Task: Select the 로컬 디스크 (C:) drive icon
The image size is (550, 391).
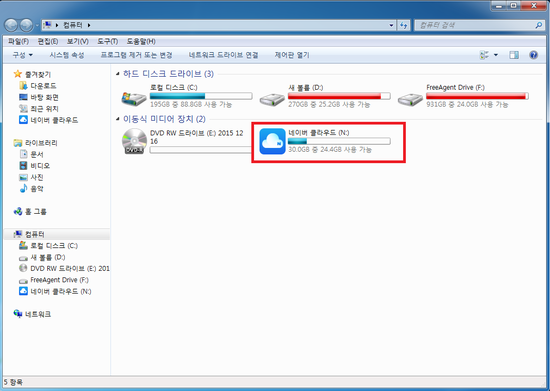Action: (x=134, y=98)
